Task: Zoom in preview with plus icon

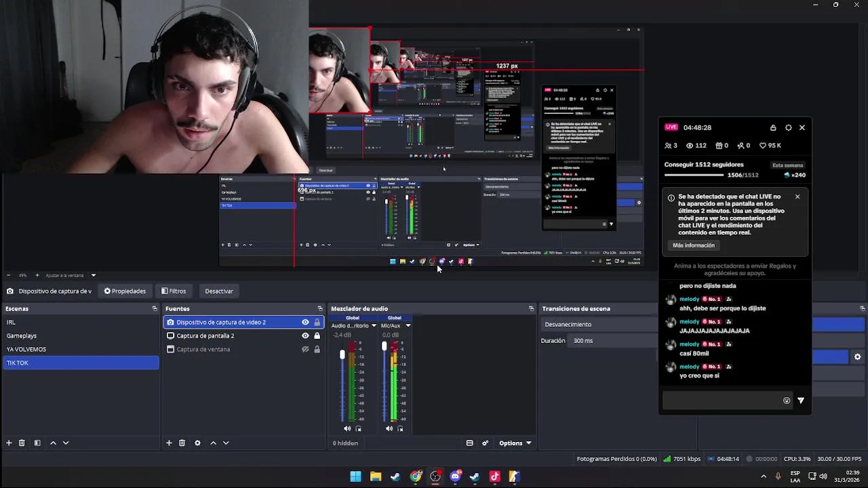Action: (x=37, y=275)
